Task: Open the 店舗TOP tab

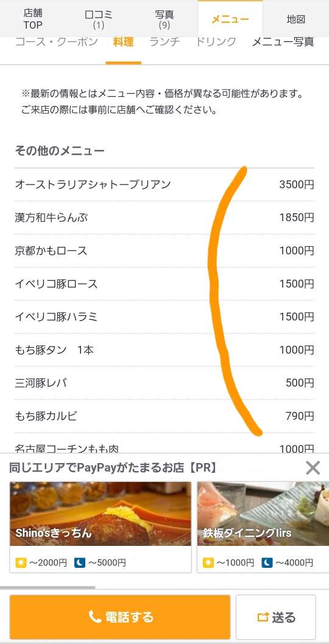Action: pos(33,18)
